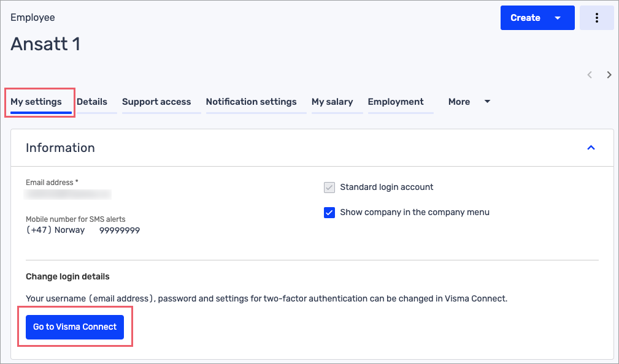Click the Ansatt 1 employee heading
The width and height of the screenshot is (619, 364).
pyautogui.click(x=45, y=44)
